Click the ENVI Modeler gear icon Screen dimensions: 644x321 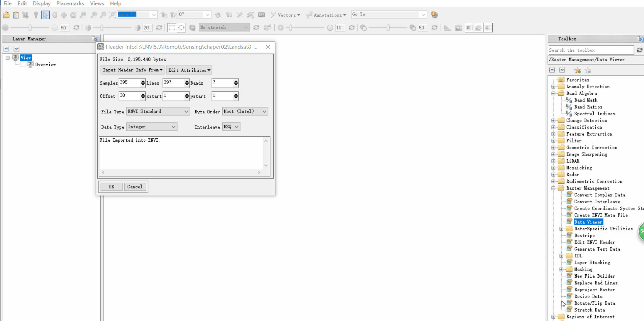click(435, 15)
